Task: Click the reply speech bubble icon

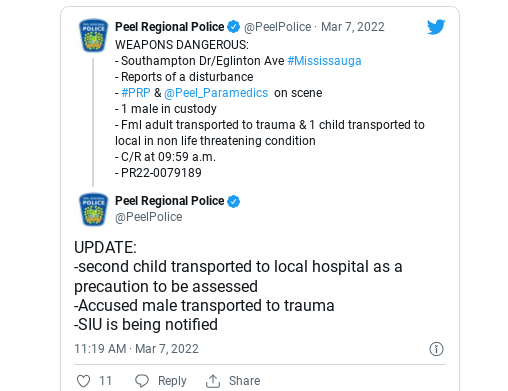Action: click(142, 381)
